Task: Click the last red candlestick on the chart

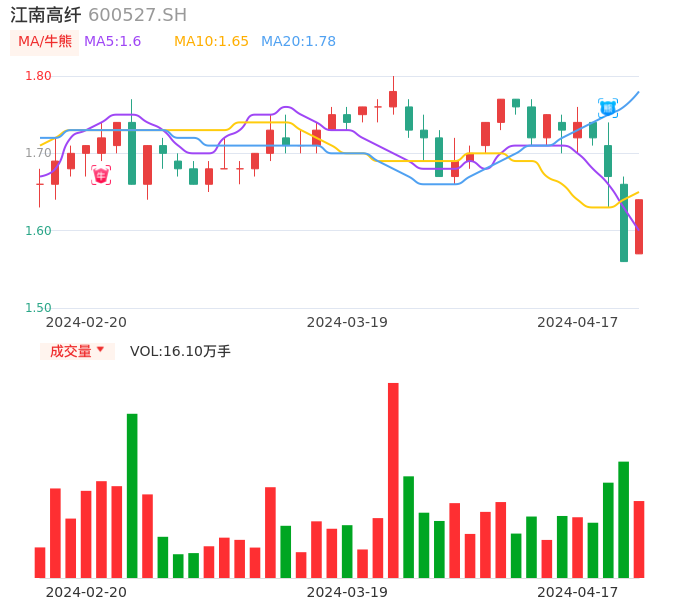Action: coord(639,227)
